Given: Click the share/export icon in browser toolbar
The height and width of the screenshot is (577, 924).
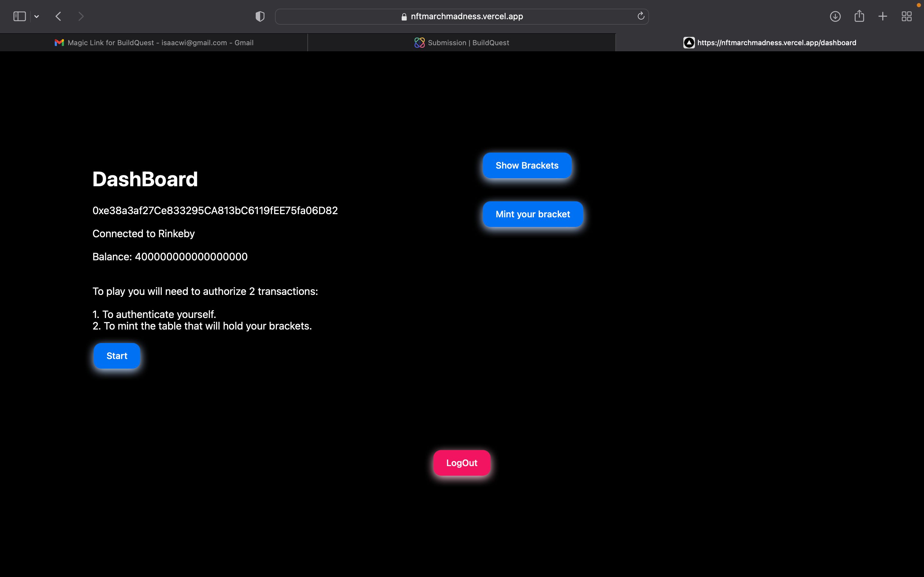Looking at the screenshot, I should (x=860, y=16).
